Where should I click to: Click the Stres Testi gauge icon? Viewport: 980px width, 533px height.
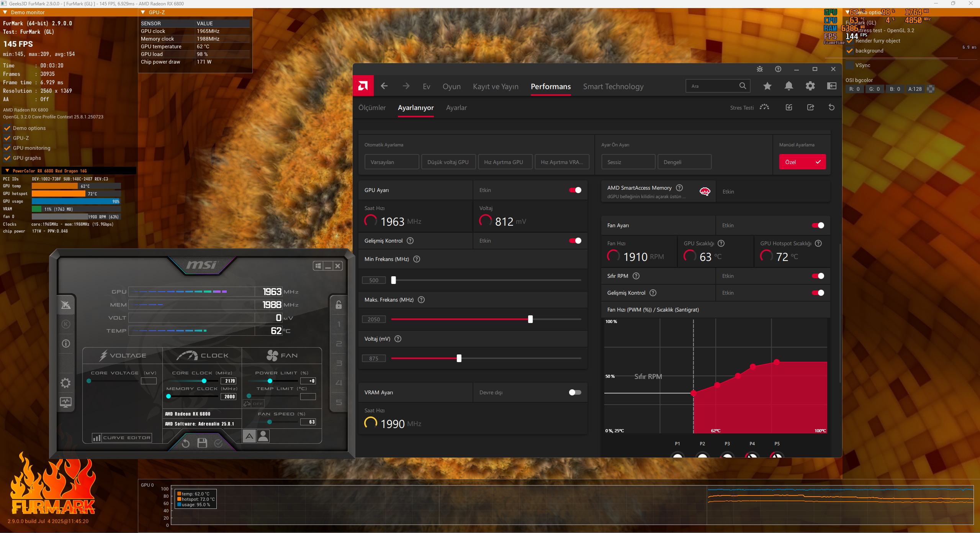(x=764, y=107)
